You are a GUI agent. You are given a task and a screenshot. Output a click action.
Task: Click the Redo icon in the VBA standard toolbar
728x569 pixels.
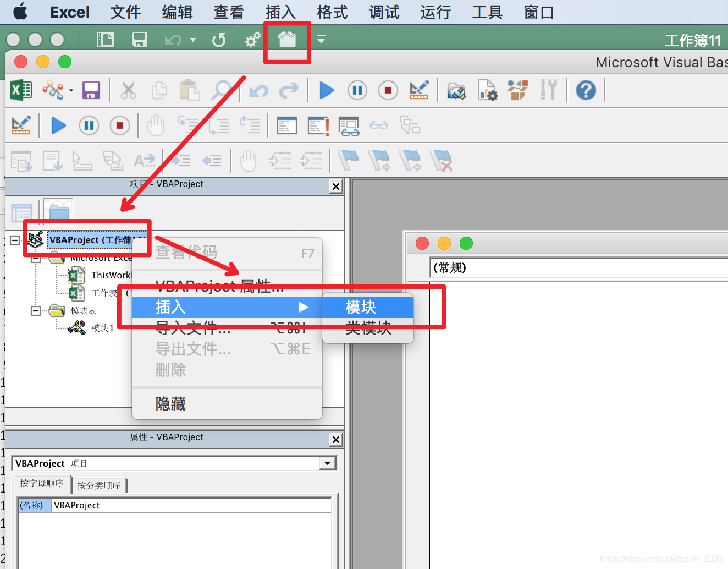click(x=289, y=90)
